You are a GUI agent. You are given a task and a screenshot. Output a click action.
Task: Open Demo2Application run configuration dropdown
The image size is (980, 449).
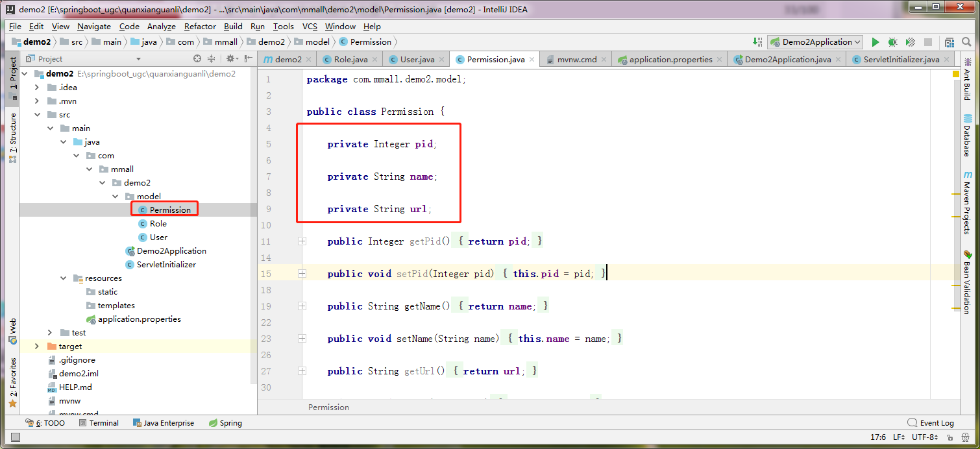tap(815, 42)
